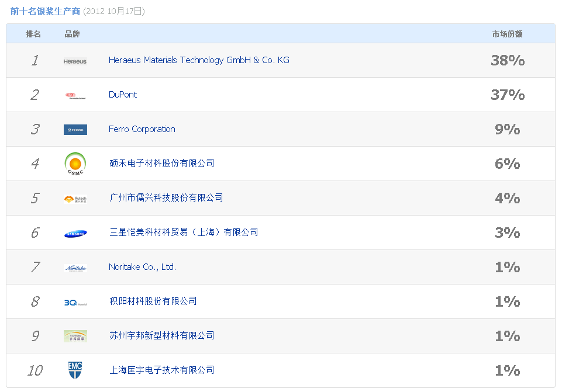Viewport: 562px width, 392px height.
Task: Click the green logo in row 9
Action: (75, 336)
